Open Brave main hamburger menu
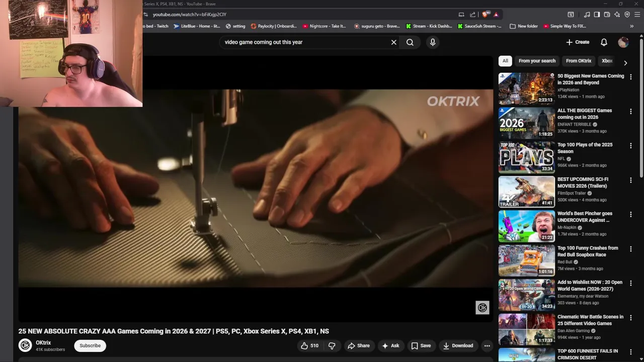 click(x=637, y=15)
